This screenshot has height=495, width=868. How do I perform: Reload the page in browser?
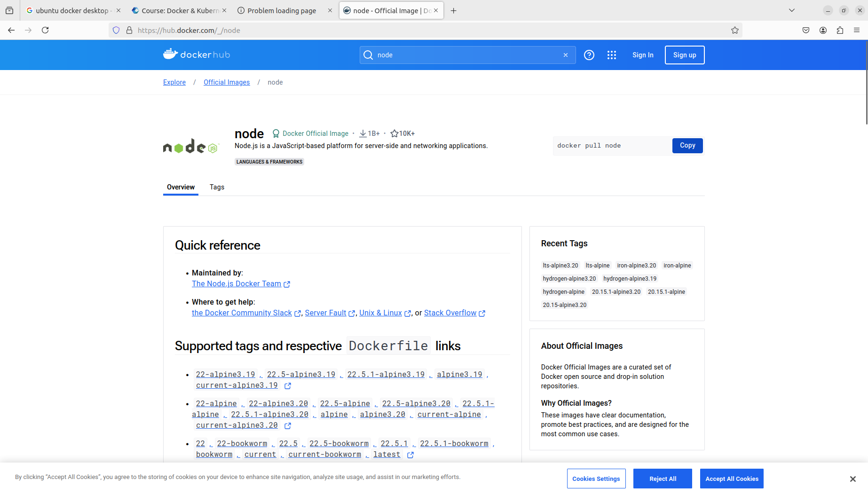point(45,30)
